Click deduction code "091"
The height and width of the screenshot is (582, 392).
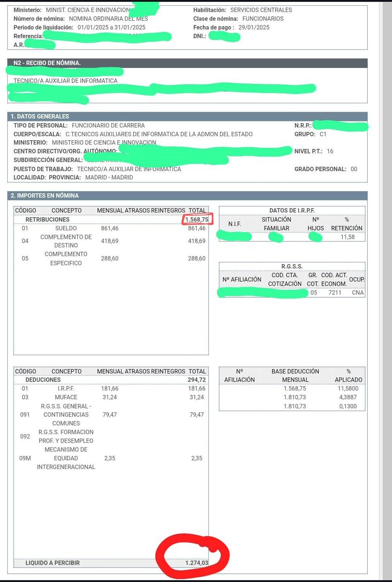[25, 415]
